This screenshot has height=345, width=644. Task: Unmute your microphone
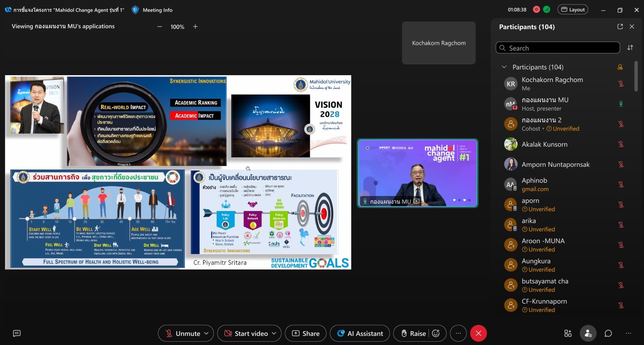(x=183, y=333)
